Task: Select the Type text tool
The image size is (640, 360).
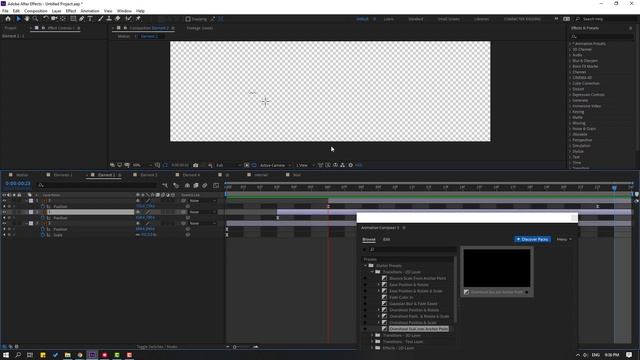Action: pyautogui.click(x=90, y=19)
